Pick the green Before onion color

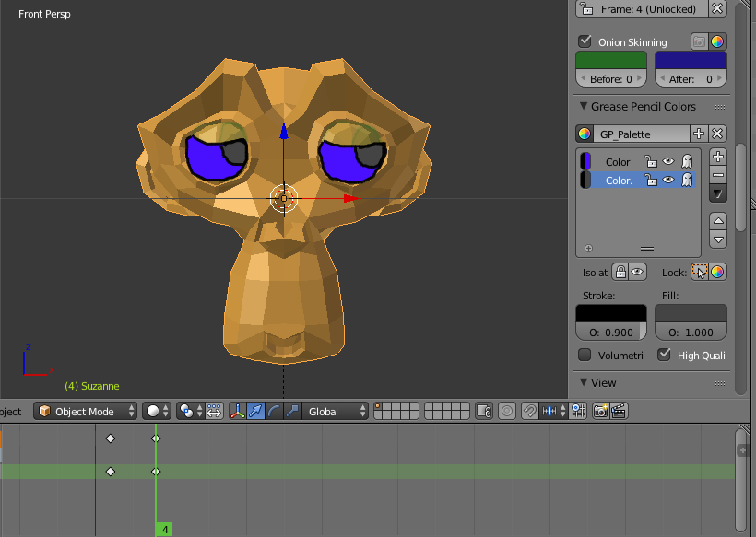pos(611,60)
